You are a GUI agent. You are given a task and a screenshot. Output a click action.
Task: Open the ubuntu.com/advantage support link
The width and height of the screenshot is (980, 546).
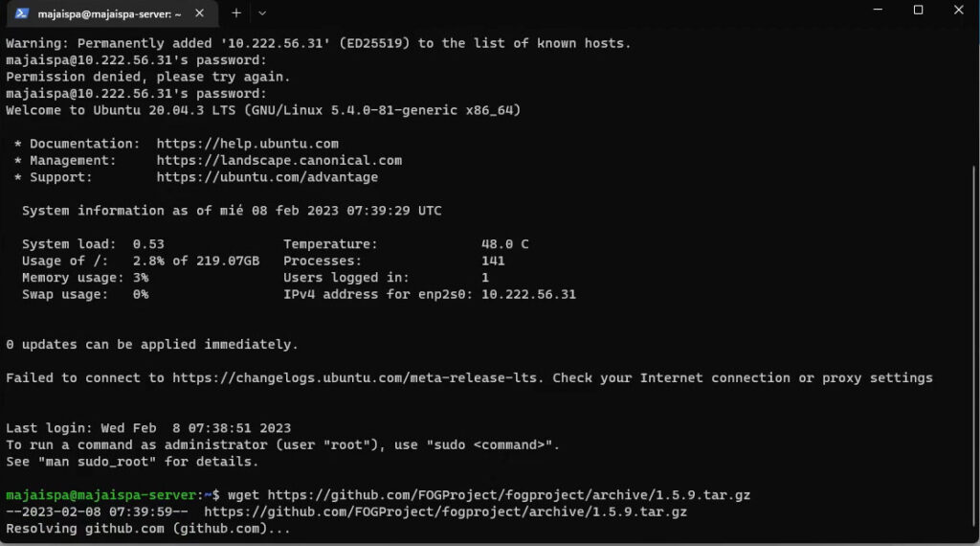click(267, 177)
